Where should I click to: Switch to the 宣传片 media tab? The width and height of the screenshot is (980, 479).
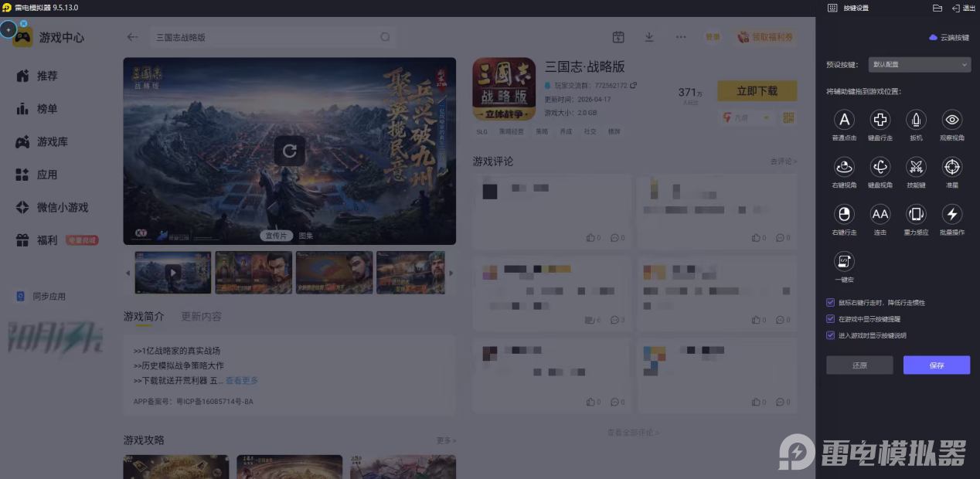[276, 236]
